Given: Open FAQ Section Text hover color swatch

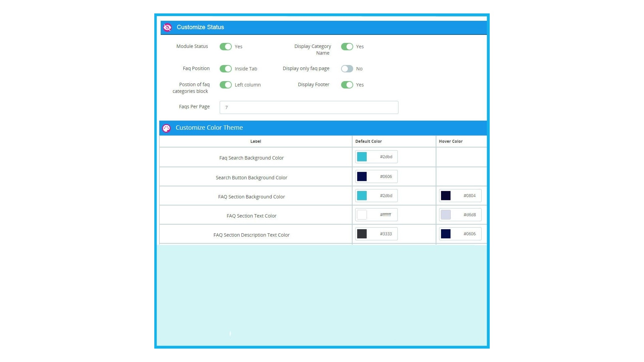Looking at the screenshot, I should [x=445, y=215].
